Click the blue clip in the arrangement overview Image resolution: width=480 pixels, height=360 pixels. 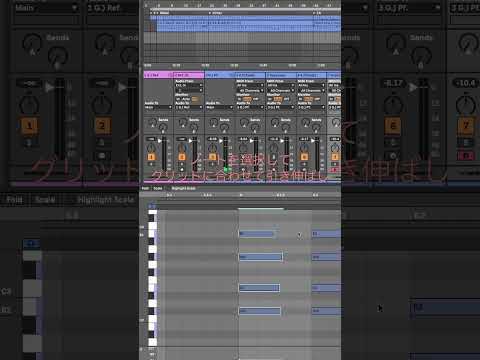tap(248, 23)
